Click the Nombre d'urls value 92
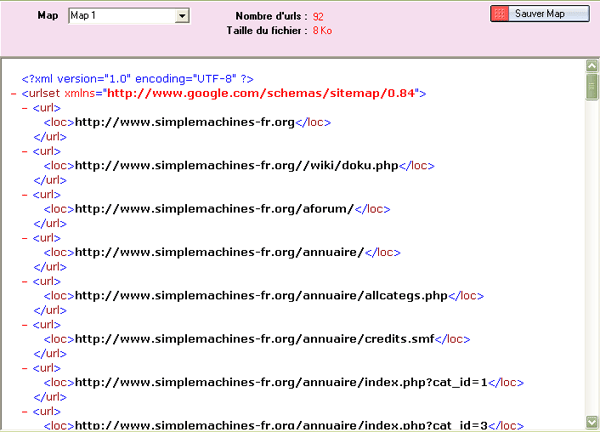 coord(318,17)
